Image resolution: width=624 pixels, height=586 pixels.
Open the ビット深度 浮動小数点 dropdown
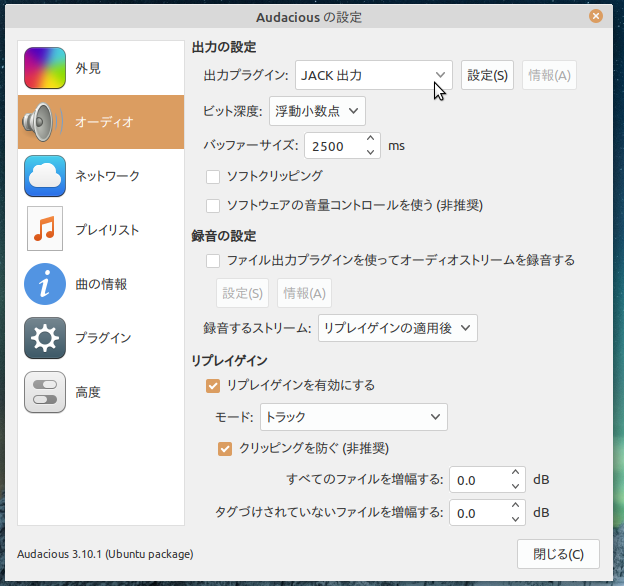(317, 111)
